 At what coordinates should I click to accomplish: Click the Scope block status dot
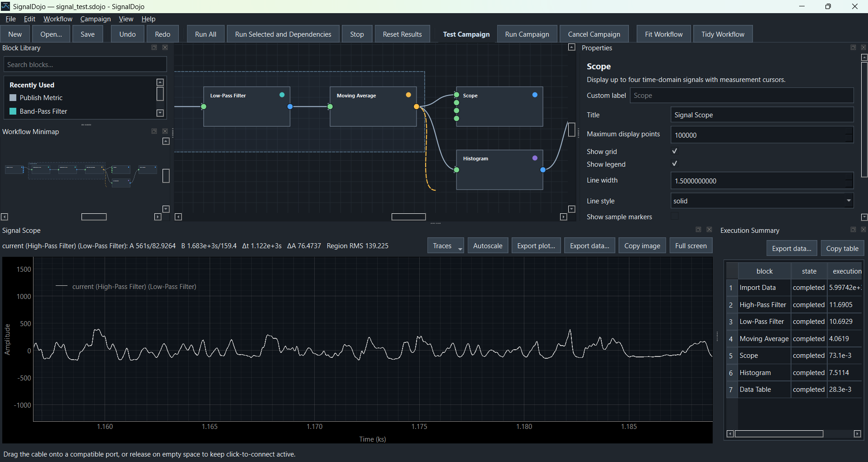click(535, 95)
